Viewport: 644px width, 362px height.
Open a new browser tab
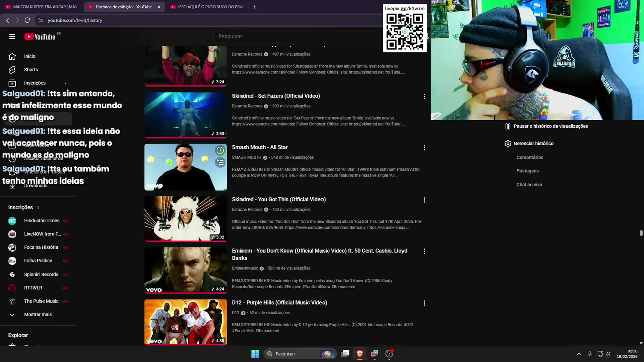254,7
